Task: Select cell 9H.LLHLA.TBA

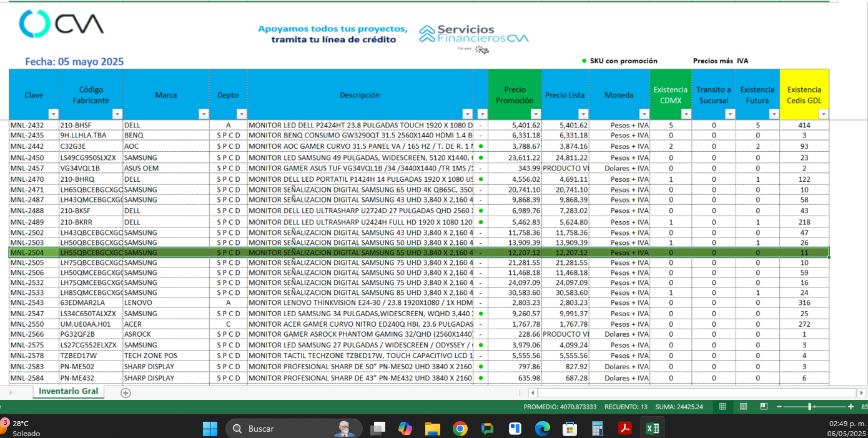Action: [x=91, y=136]
